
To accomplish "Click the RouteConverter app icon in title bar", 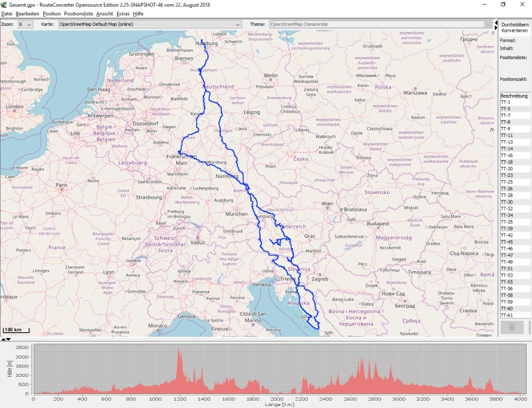I will 5,5.
